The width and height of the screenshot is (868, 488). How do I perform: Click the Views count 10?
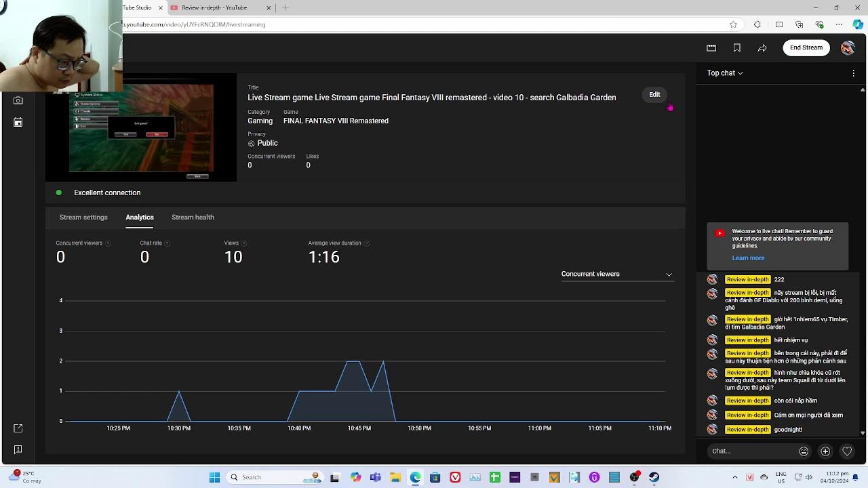233,257
